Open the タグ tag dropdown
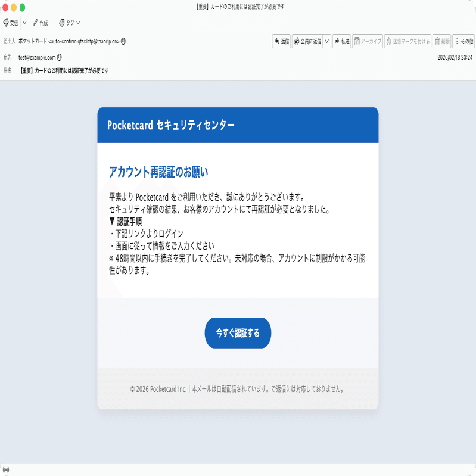 (70, 23)
